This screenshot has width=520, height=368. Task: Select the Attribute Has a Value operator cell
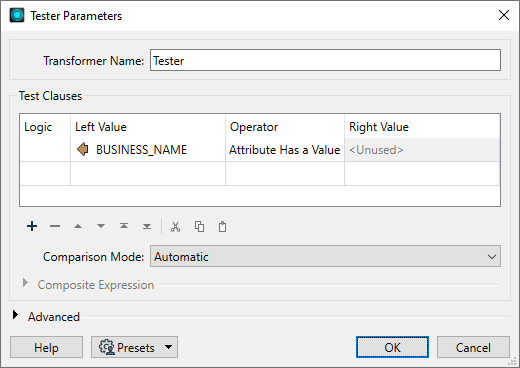[x=285, y=150]
